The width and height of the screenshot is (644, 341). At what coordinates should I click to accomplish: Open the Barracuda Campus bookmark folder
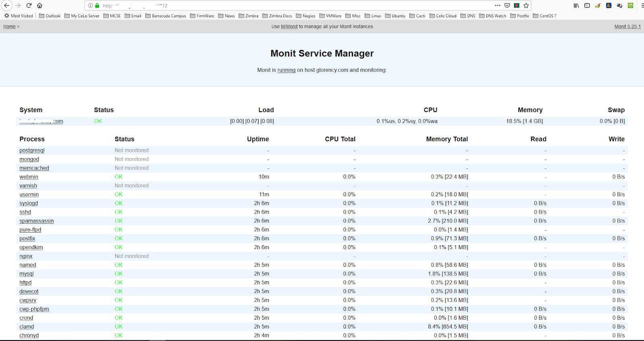(x=165, y=16)
